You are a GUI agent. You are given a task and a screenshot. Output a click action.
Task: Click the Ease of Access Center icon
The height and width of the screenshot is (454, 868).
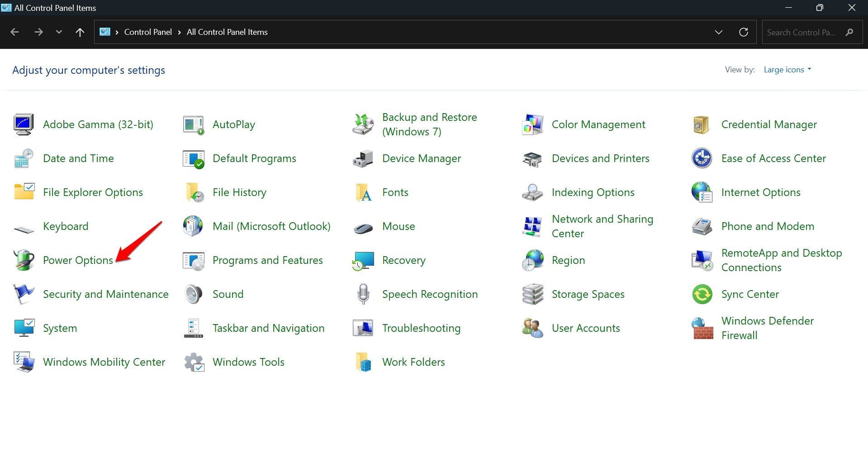click(702, 158)
